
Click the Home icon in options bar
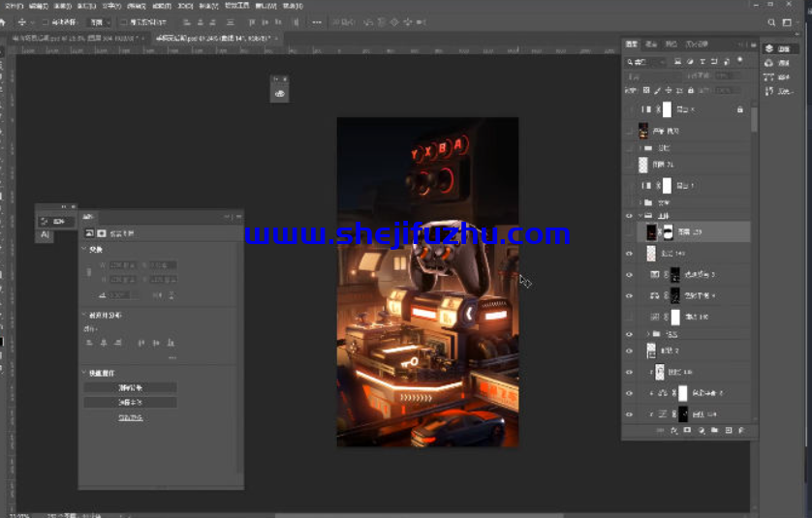(3, 22)
